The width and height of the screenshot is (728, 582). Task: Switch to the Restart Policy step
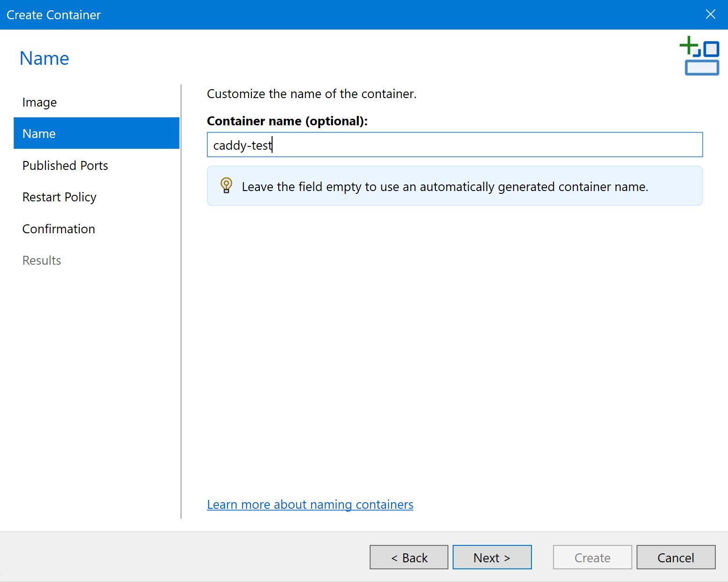point(59,197)
